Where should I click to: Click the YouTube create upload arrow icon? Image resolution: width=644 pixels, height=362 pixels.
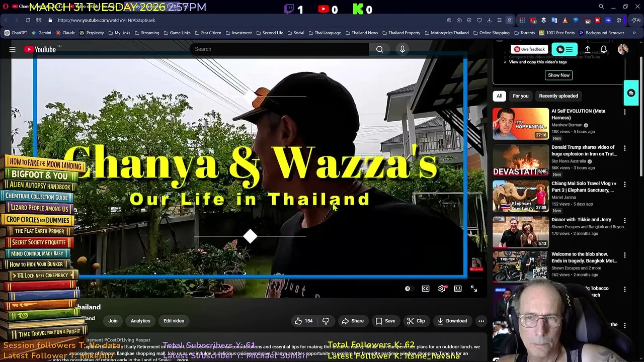(587, 49)
